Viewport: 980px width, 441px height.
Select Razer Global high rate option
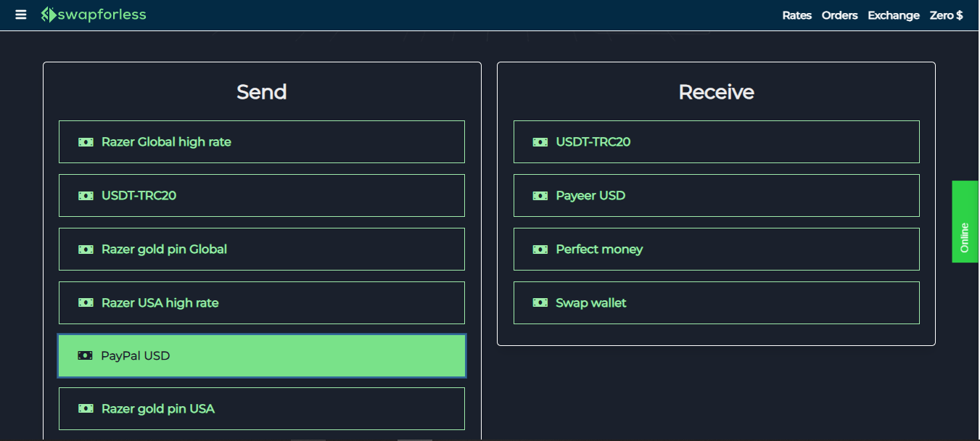(261, 142)
